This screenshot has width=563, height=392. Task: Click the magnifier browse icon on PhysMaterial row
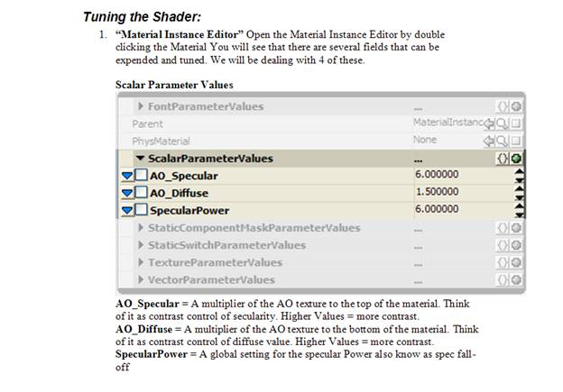502,141
